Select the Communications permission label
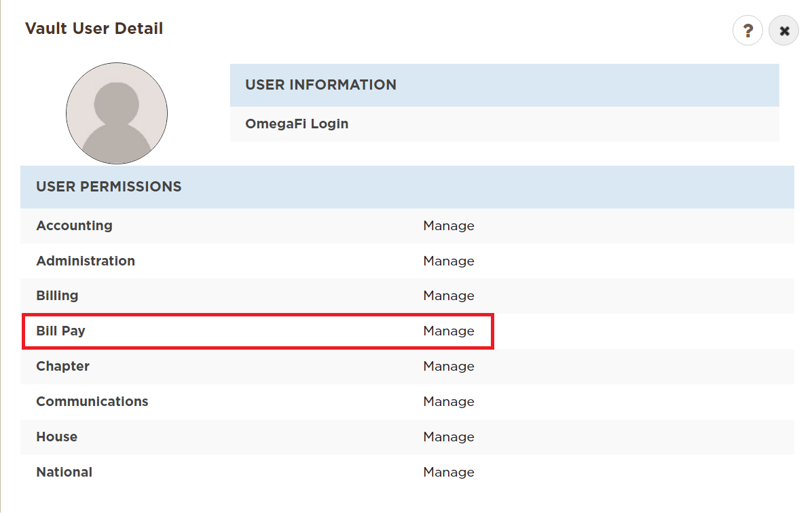 click(x=92, y=401)
